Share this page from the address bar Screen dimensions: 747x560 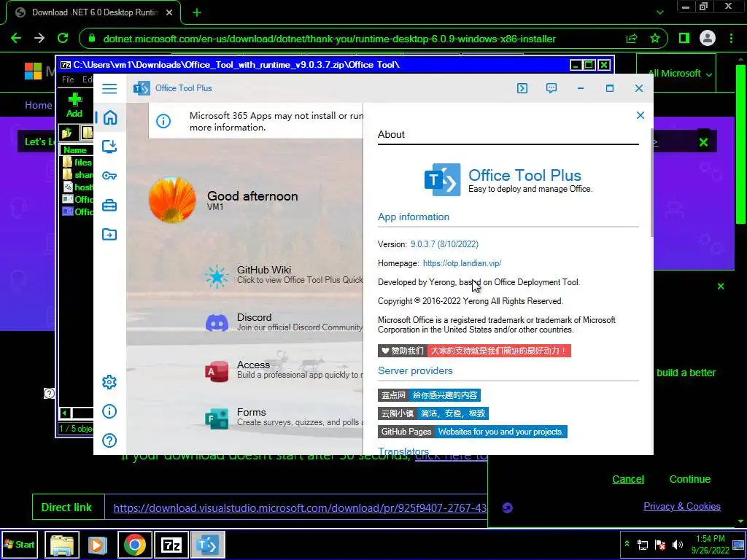(x=632, y=39)
